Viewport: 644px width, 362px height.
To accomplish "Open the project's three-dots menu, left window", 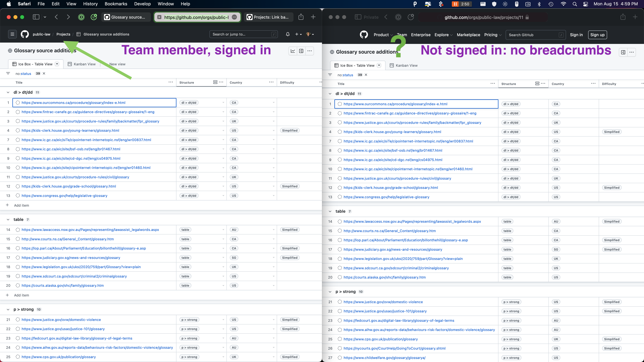I will click(x=309, y=51).
